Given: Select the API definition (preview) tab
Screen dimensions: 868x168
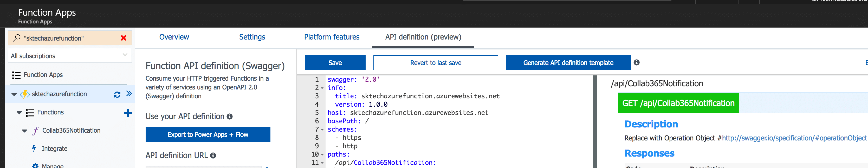Looking at the screenshot, I should tap(423, 37).
